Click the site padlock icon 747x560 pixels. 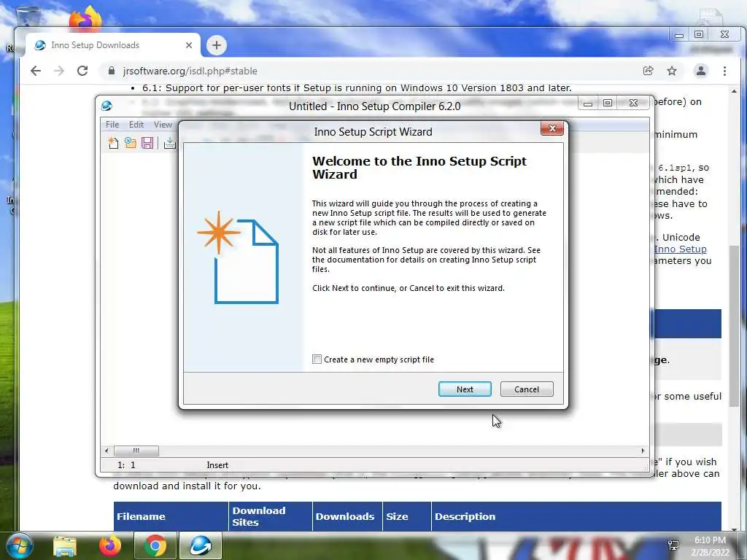(112, 71)
